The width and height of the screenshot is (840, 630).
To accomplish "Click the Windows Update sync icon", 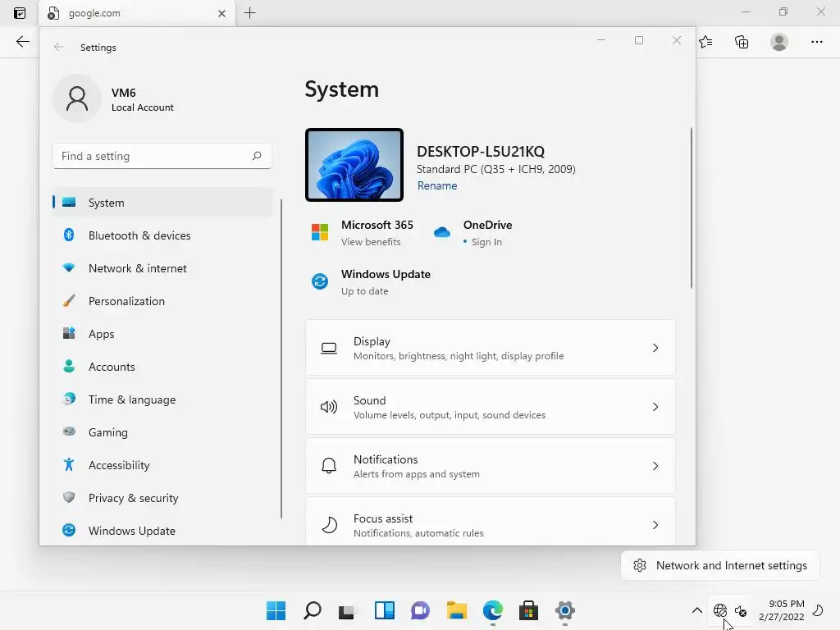I will point(320,281).
